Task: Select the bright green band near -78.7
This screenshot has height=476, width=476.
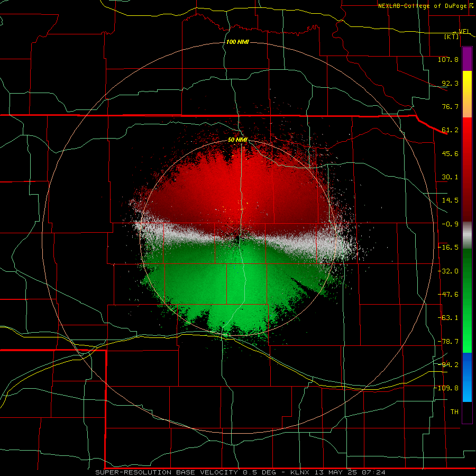Action: pyautogui.click(x=467, y=342)
